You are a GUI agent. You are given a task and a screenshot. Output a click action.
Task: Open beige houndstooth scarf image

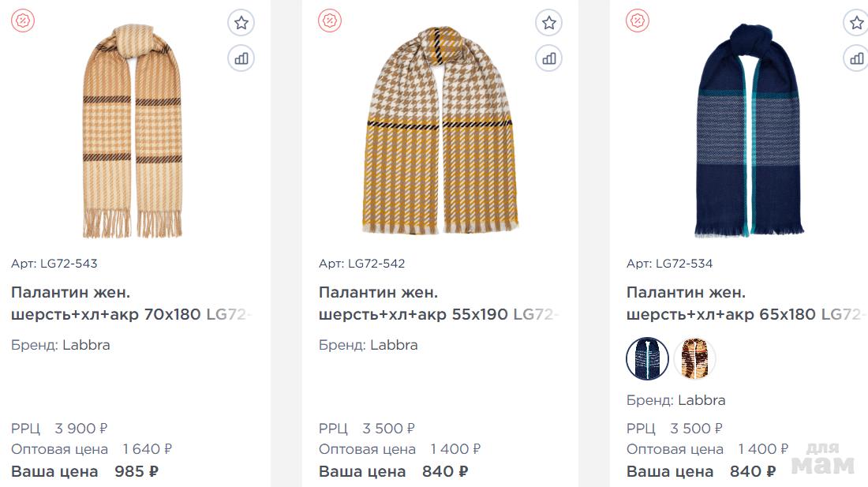click(133, 132)
